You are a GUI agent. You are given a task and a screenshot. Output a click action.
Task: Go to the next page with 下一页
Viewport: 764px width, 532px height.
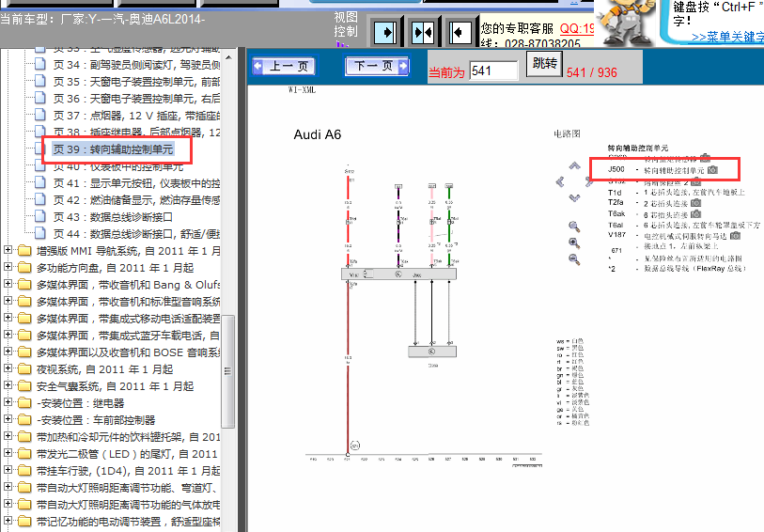pos(377,66)
